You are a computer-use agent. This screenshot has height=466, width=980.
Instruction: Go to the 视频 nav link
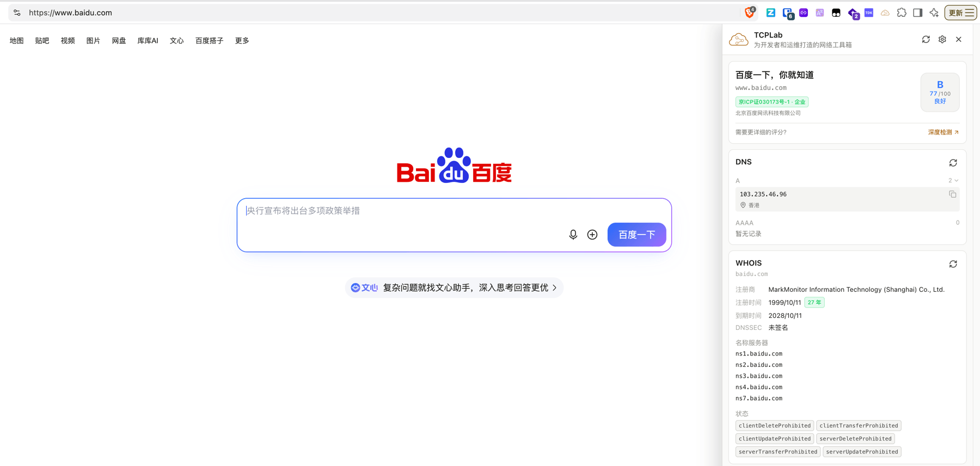[68, 40]
